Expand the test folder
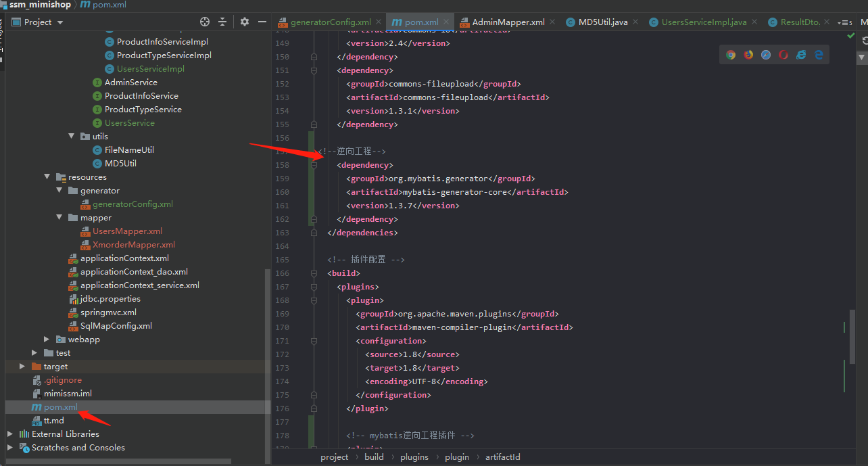Viewport: 868px width, 466px height. tap(34, 353)
